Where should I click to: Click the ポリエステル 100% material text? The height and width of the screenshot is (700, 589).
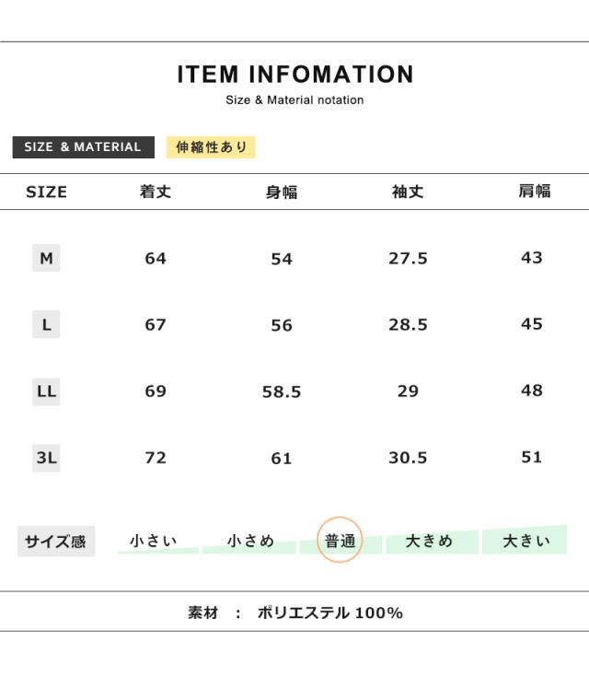point(329,612)
